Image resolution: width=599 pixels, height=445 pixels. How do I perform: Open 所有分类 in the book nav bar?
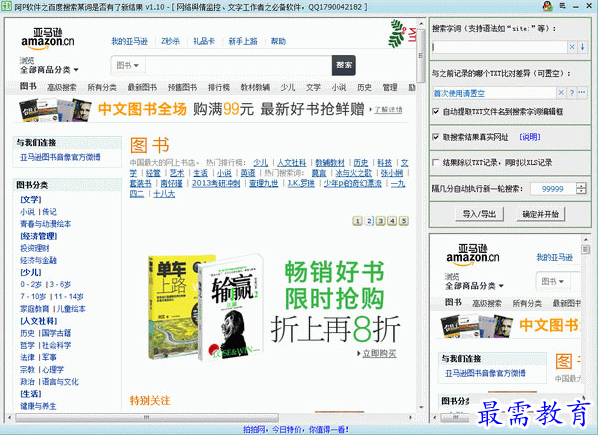tap(102, 87)
